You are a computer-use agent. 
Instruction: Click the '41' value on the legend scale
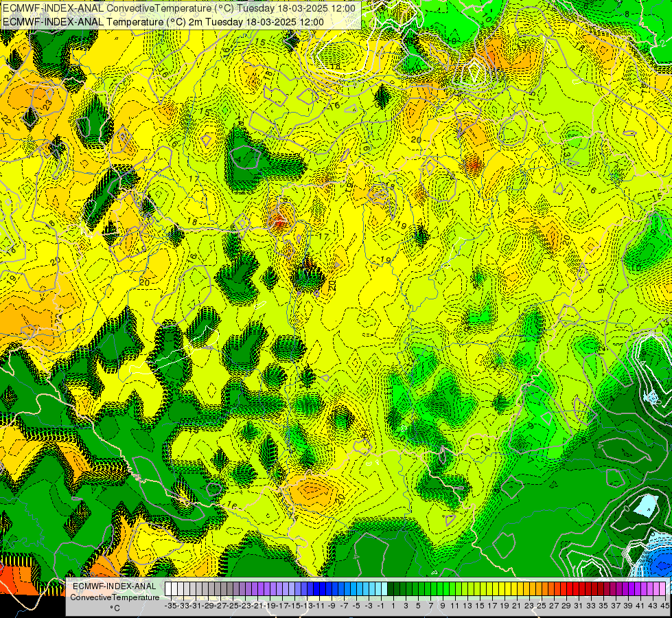pos(640,605)
